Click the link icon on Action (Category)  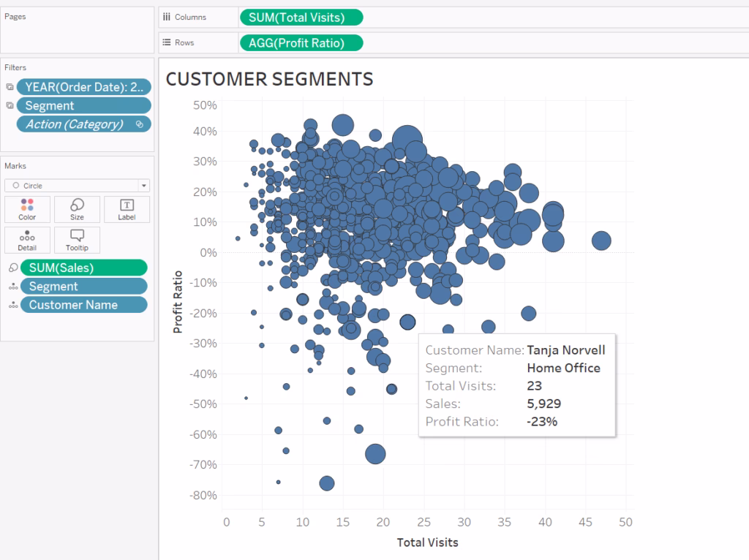point(140,124)
